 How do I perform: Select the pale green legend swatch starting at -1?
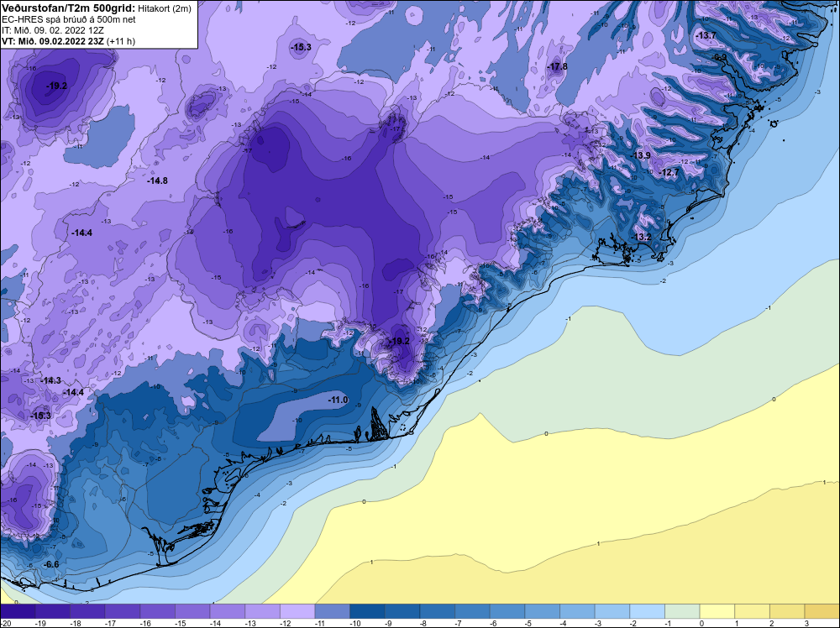click(682, 611)
